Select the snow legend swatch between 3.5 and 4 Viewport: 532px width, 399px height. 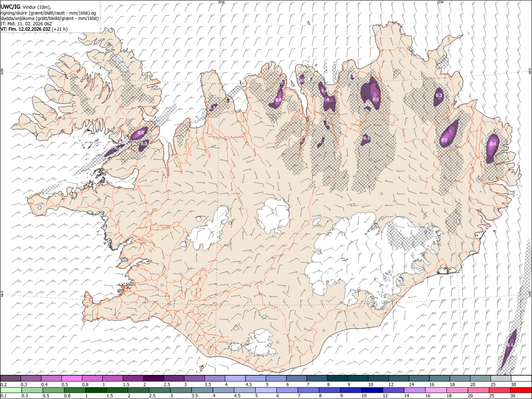214,378
